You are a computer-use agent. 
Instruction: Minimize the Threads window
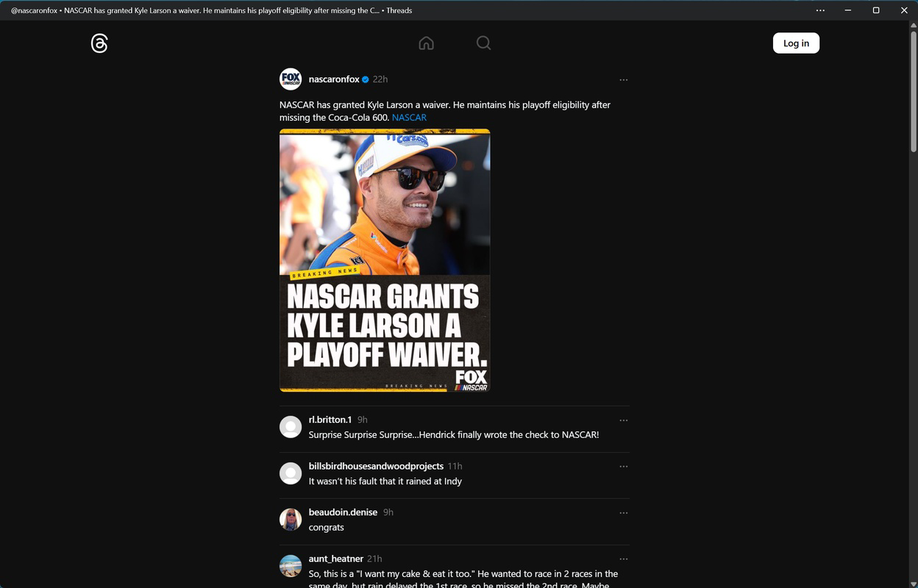pos(848,10)
